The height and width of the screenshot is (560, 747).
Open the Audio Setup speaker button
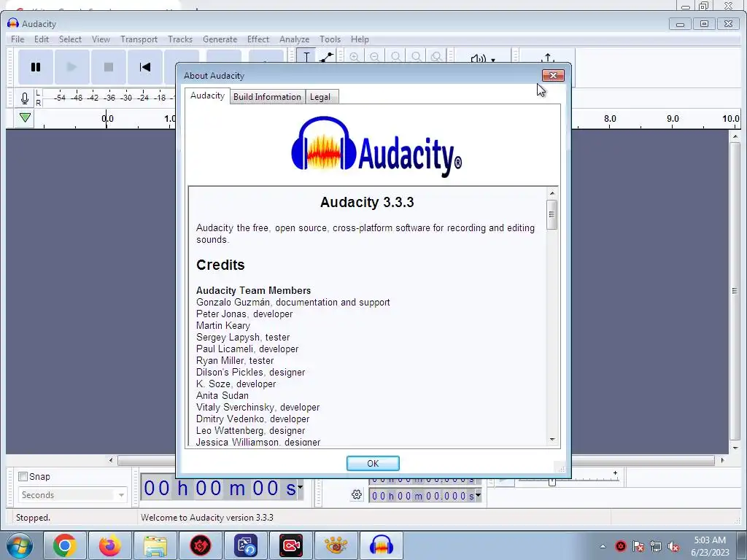pos(483,58)
